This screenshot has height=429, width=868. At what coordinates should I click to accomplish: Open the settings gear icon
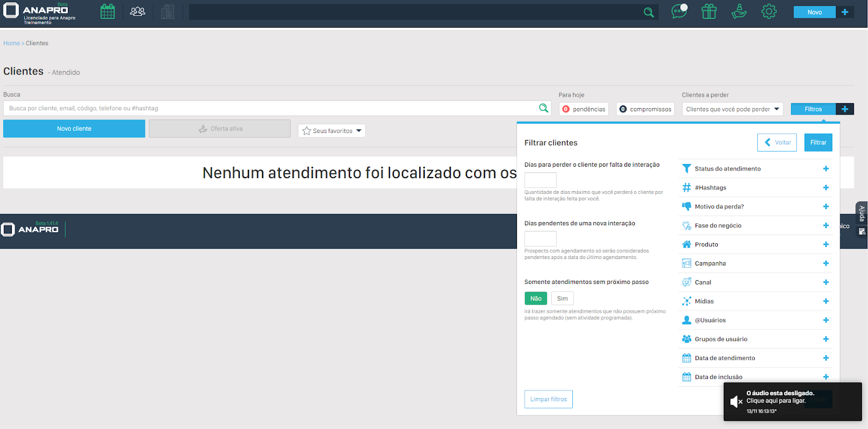click(x=769, y=11)
